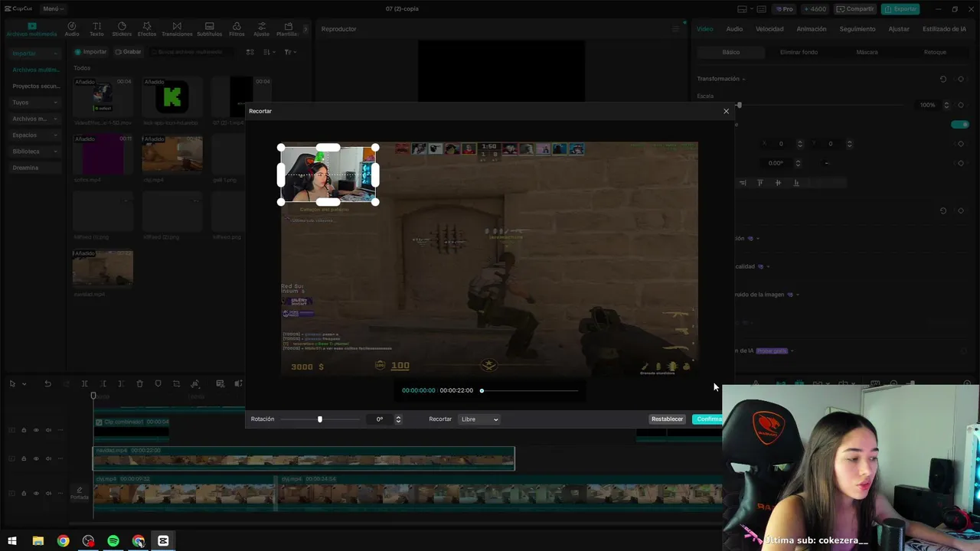Open the Menú dropdown
The image size is (980, 551).
tap(53, 9)
